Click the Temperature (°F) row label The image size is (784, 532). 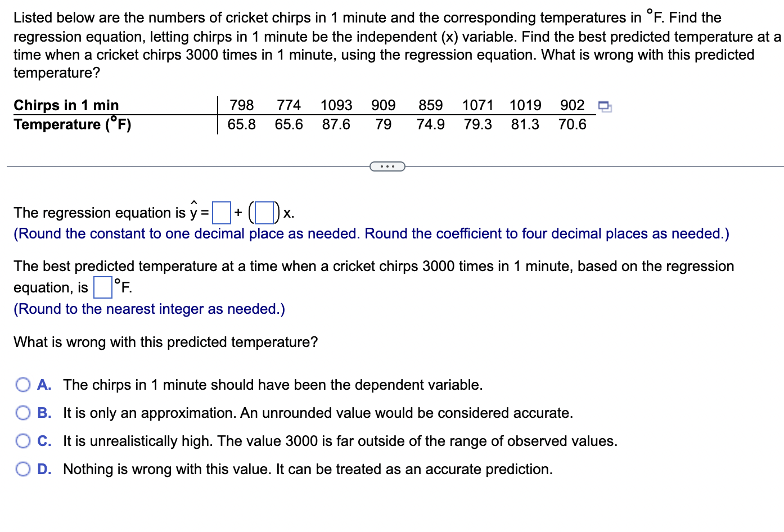(x=73, y=124)
